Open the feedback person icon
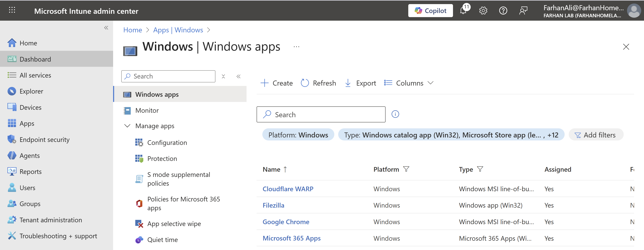Image resolution: width=644 pixels, height=250 pixels. [523, 11]
